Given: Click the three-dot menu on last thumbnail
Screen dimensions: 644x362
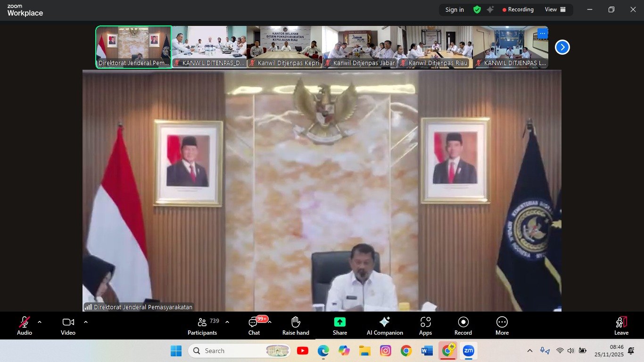Looking at the screenshot, I should (542, 33).
